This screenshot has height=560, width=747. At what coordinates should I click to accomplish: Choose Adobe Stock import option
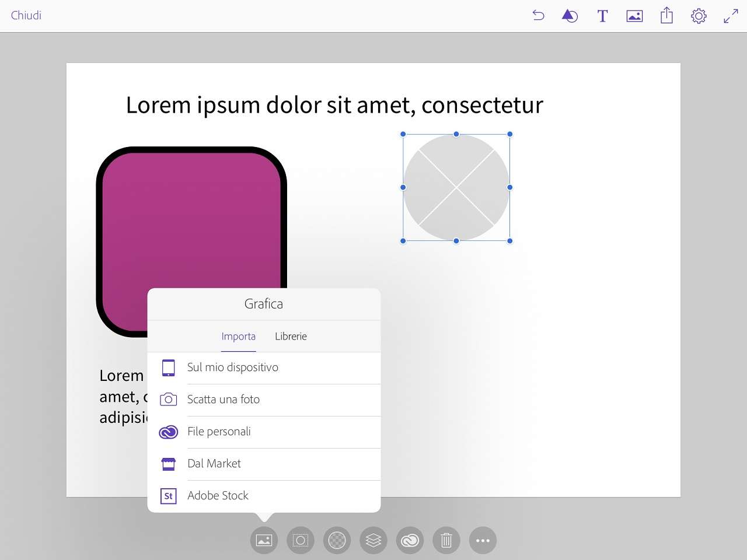pyautogui.click(x=218, y=496)
